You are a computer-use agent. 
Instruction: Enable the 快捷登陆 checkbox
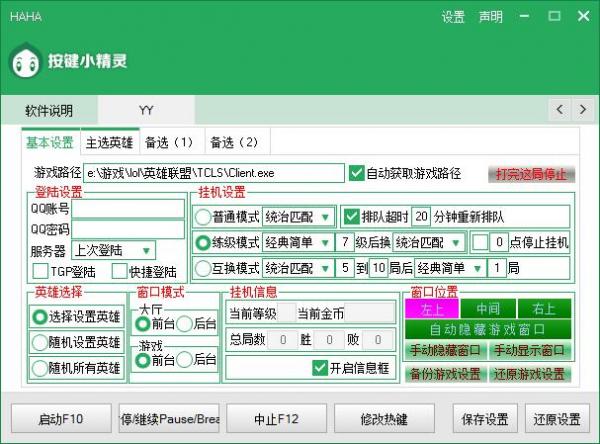pyautogui.click(x=119, y=271)
